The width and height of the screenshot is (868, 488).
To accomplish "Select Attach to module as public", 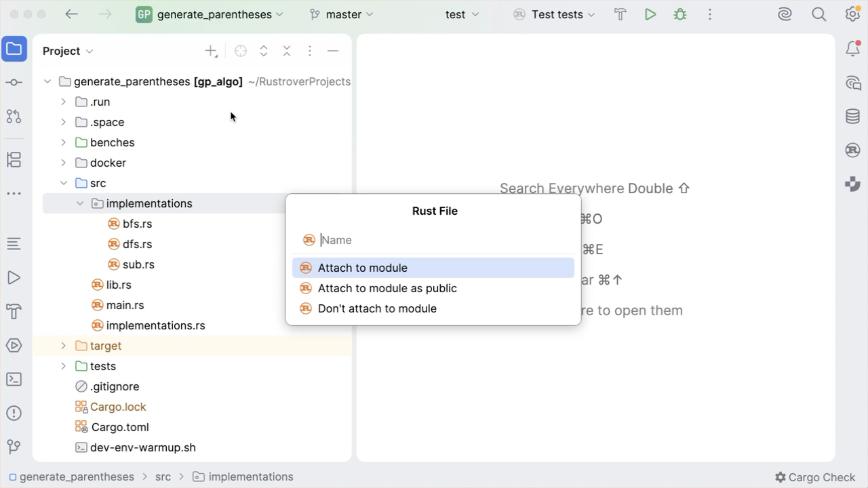I will click(387, 288).
